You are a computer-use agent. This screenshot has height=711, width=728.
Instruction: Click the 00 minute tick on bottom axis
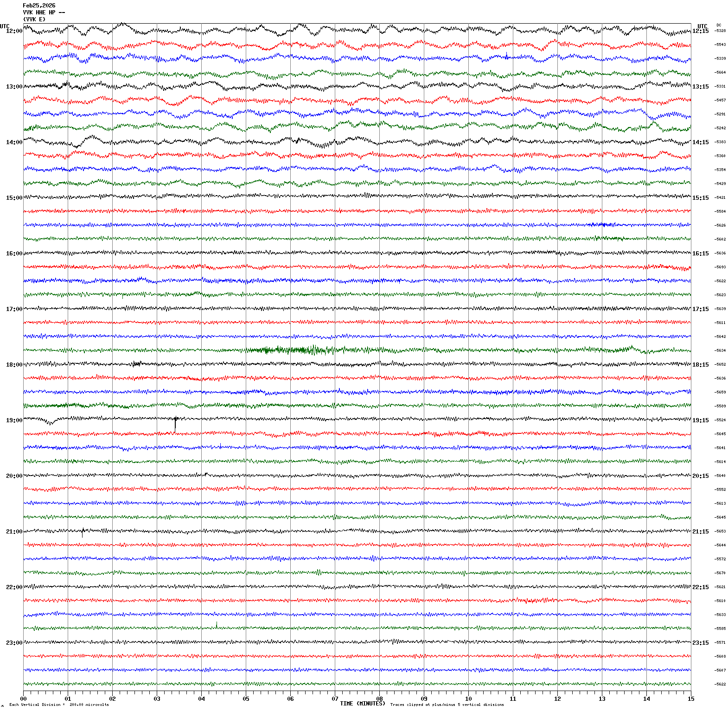click(x=23, y=699)
